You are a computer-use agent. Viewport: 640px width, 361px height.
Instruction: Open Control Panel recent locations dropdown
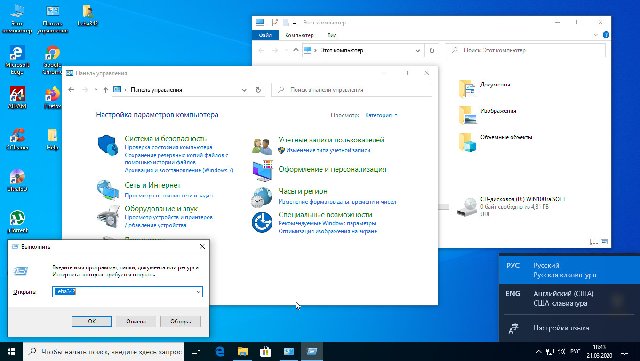pos(96,90)
